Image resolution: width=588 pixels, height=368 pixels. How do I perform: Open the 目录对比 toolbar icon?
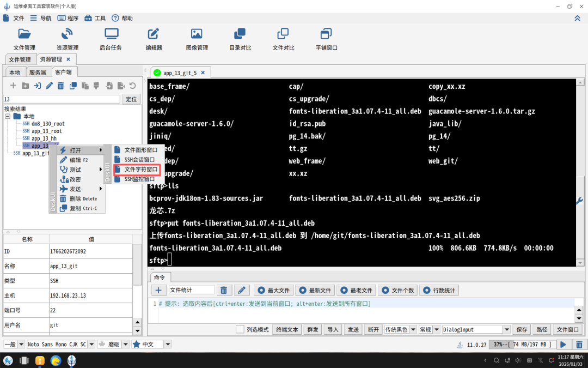[x=240, y=39]
